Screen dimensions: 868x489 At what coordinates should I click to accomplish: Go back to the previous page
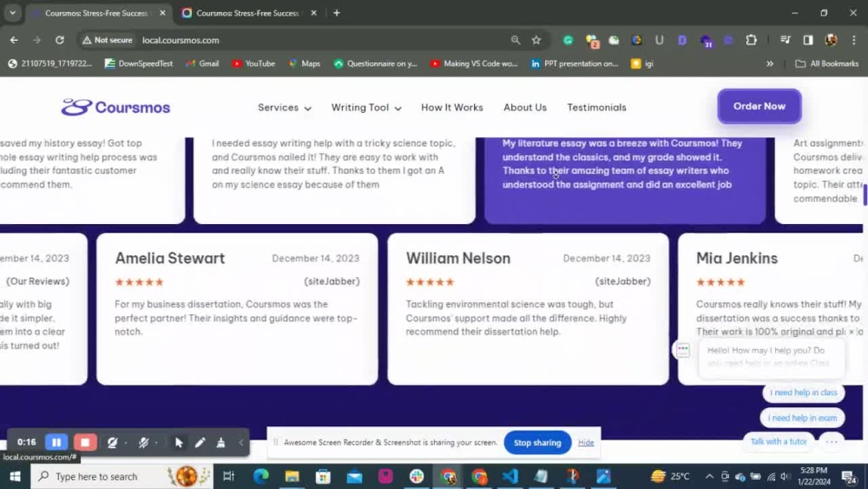14,40
